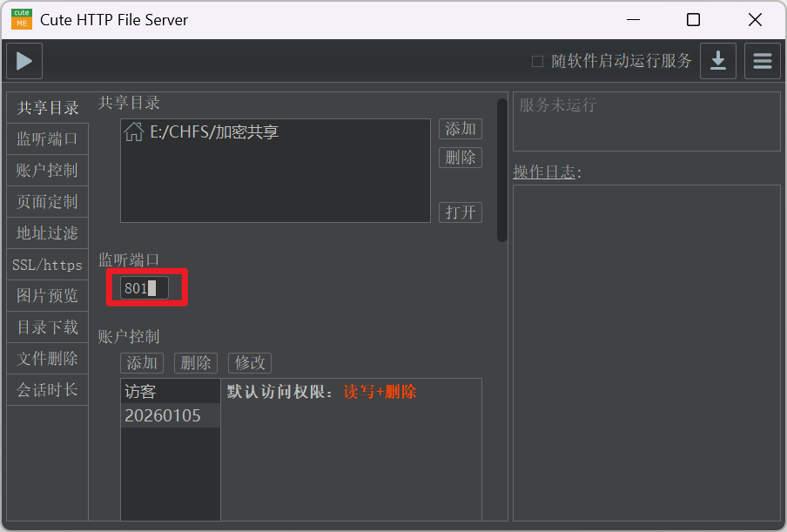Click the 读写+删除 permission text
Screen dimensions: 787x532
380,392
